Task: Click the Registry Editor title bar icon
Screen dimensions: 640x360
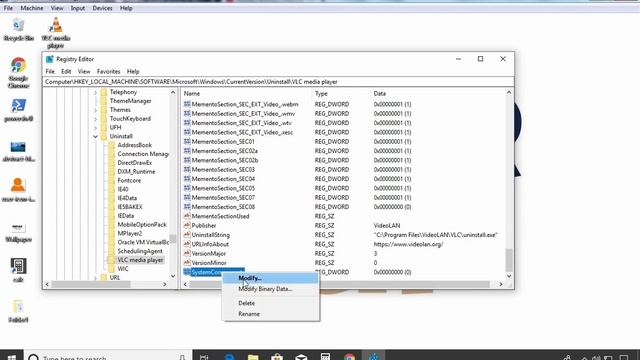Action: point(50,59)
